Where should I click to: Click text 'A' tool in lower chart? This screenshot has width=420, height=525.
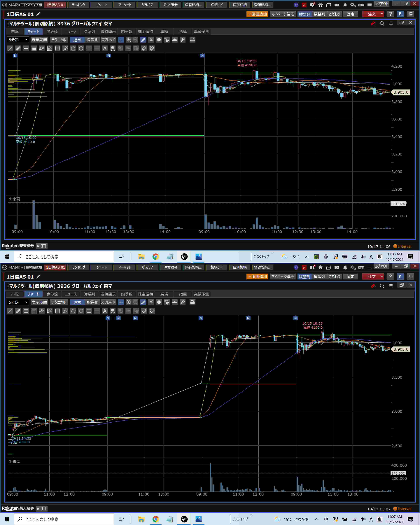coord(105,311)
